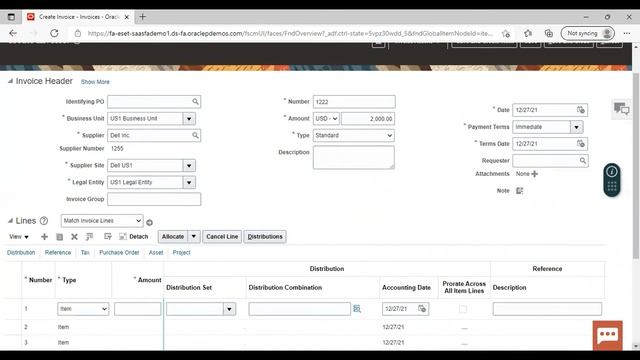Open the invoice Type dropdown
Viewport: 640px width, 360px height.
click(354, 136)
